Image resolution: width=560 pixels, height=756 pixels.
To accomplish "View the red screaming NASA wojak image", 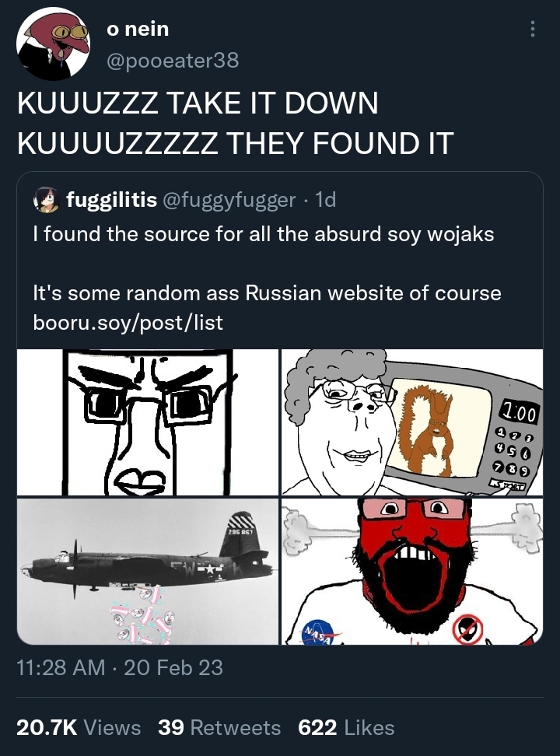I will [412, 572].
